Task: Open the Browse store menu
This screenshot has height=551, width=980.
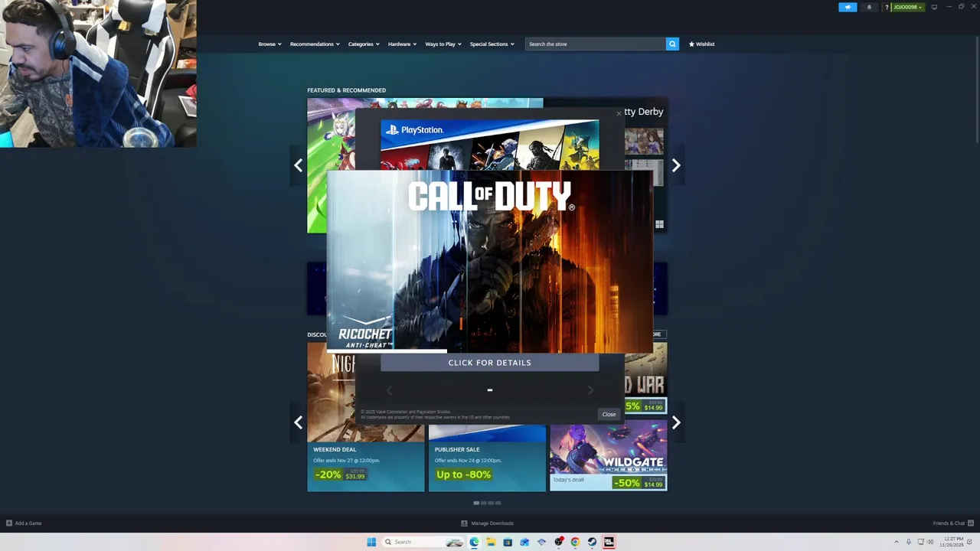Action: pyautogui.click(x=269, y=44)
